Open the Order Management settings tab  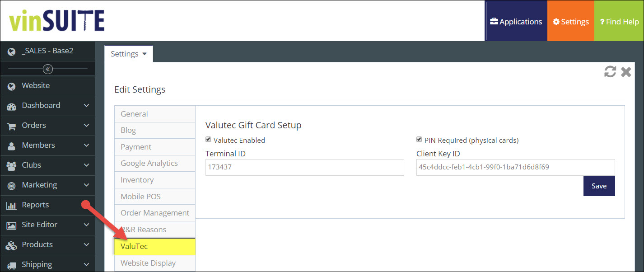tap(154, 213)
